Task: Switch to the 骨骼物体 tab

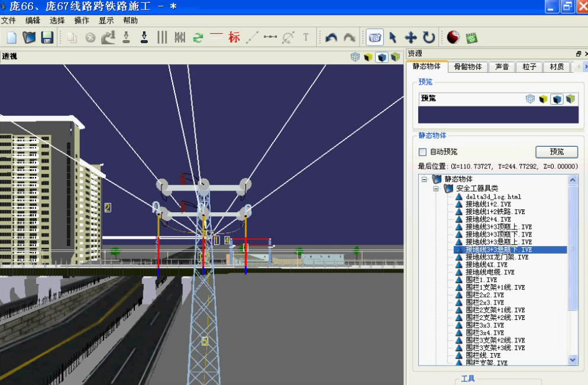Action: [x=468, y=67]
